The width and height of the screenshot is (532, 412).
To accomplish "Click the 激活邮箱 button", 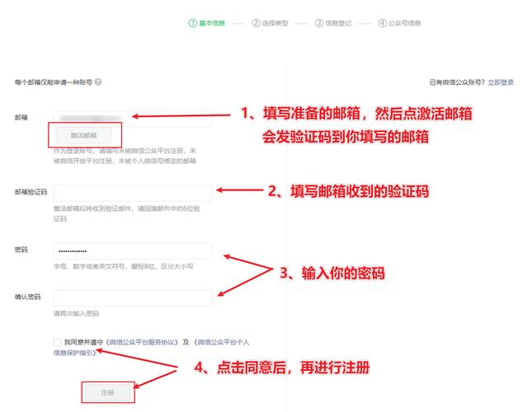I will click(x=83, y=135).
